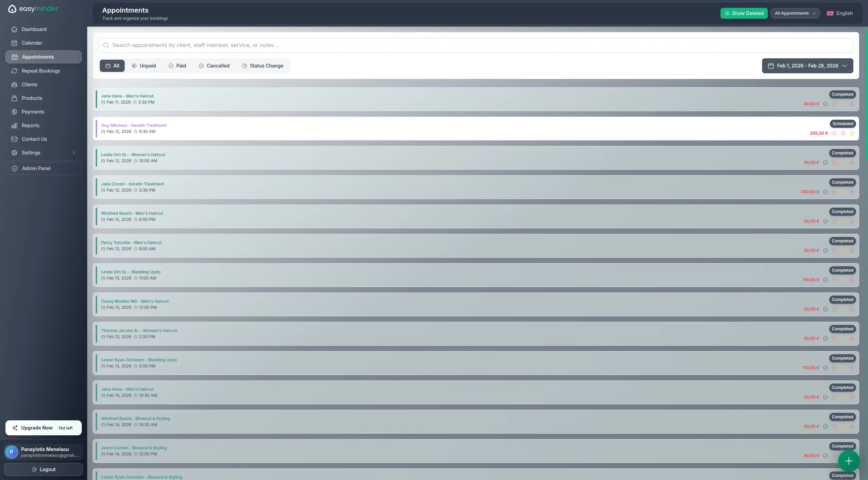This screenshot has width=868, height=480.
Task: Expand the Feb 1 - Feb 28 date range picker
Action: (x=807, y=66)
